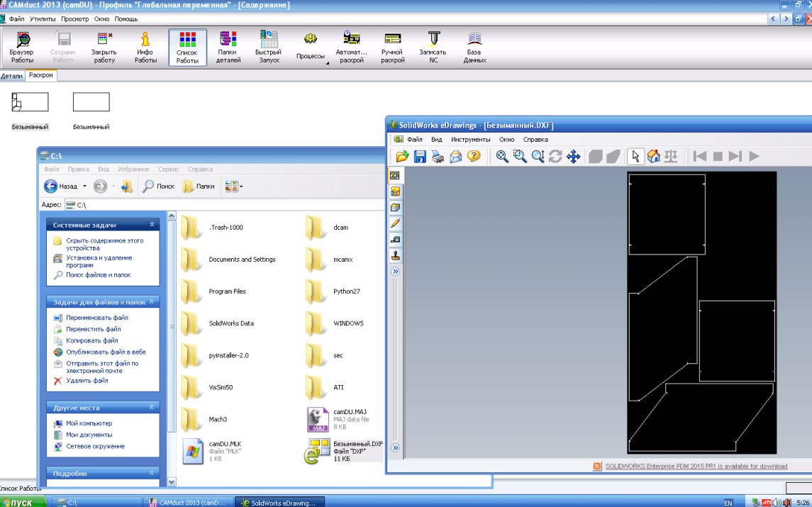Activate Zoom to area tool in eDrawings
812x507 pixels.
tap(520, 157)
